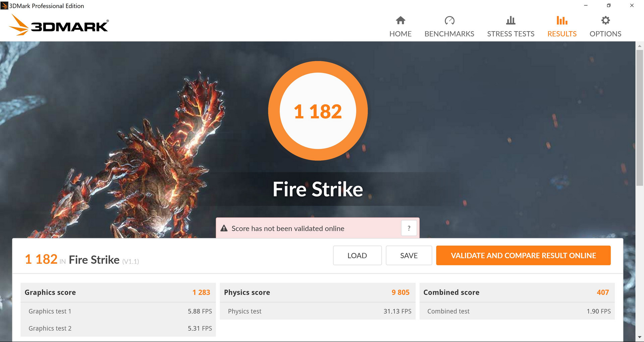Viewport: 644px width, 342px height.
Task: Click the scrollbar up arrow
Action: click(x=640, y=46)
